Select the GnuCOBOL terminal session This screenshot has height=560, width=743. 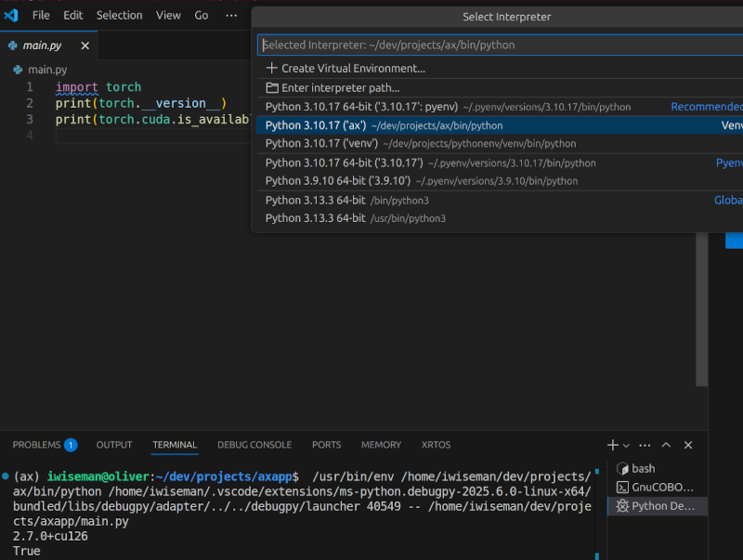coord(658,487)
